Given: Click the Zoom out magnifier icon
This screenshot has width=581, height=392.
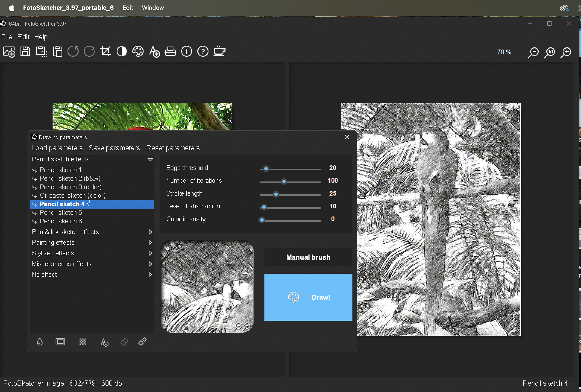Looking at the screenshot, I should [x=533, y=53].
